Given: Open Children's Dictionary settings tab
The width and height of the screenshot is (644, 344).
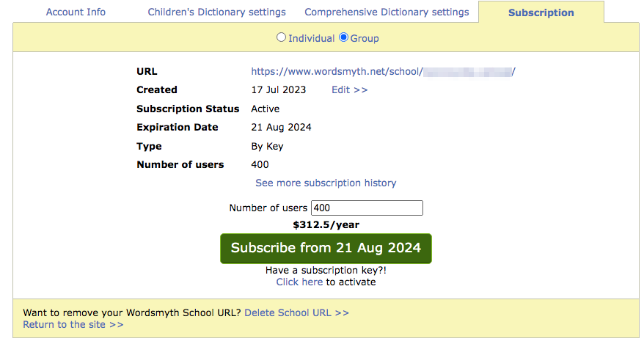Looking at the screenshot, I should click(216, 12).
